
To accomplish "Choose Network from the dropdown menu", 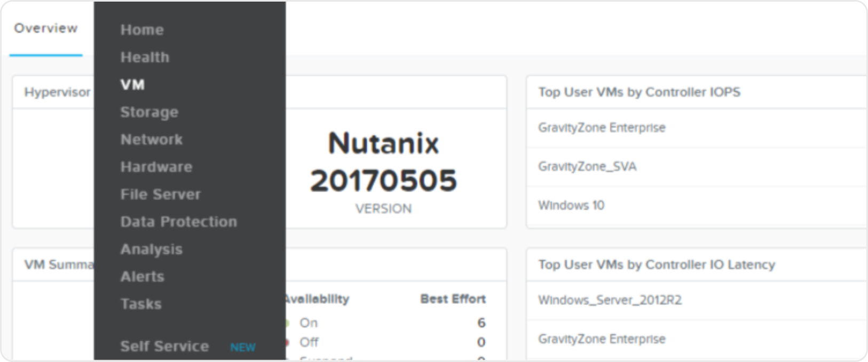I will 152,139.
